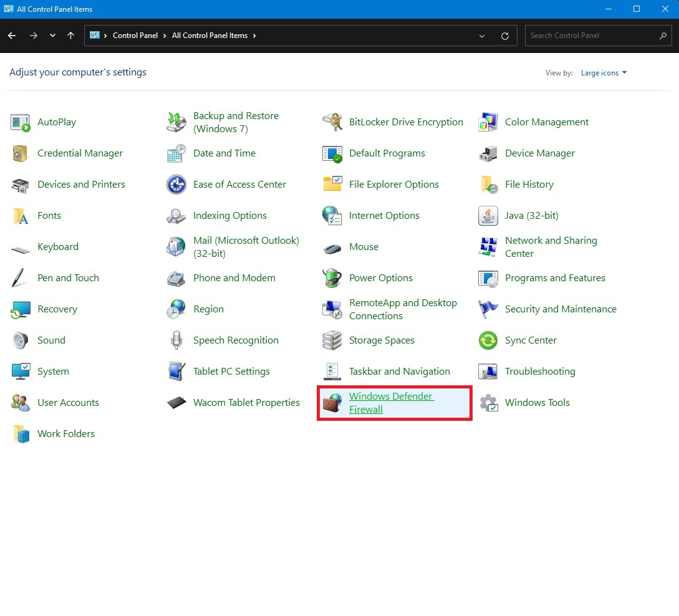Image resolution: width=679 pixels, height=616 pixels.
Task: Click Control Panel in the breadcrumb path
Action: pyautogui.click(x=135, y=36)
